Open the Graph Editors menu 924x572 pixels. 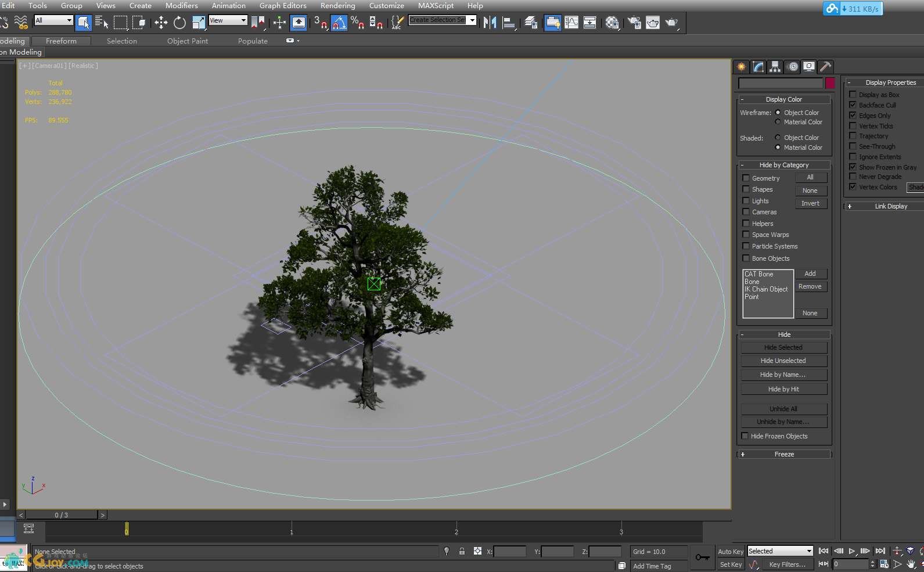pyautogui.click(x=283, y=6)
